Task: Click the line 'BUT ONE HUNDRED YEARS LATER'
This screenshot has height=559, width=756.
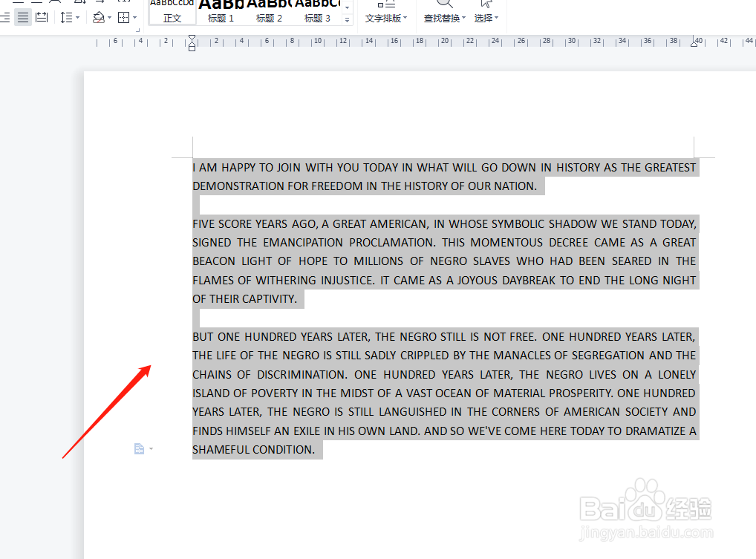Action: tap(444, 337)
